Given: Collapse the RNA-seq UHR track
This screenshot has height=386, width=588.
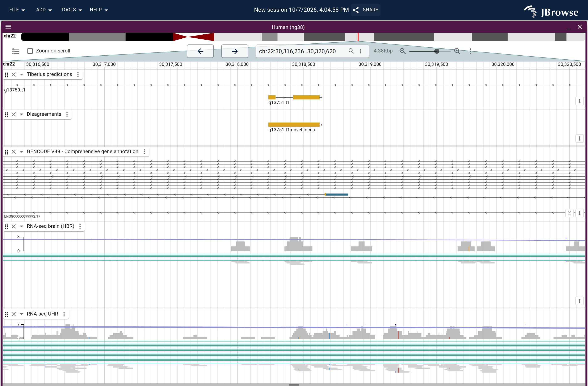Looking at the screenshot, I should coord(21,314).
